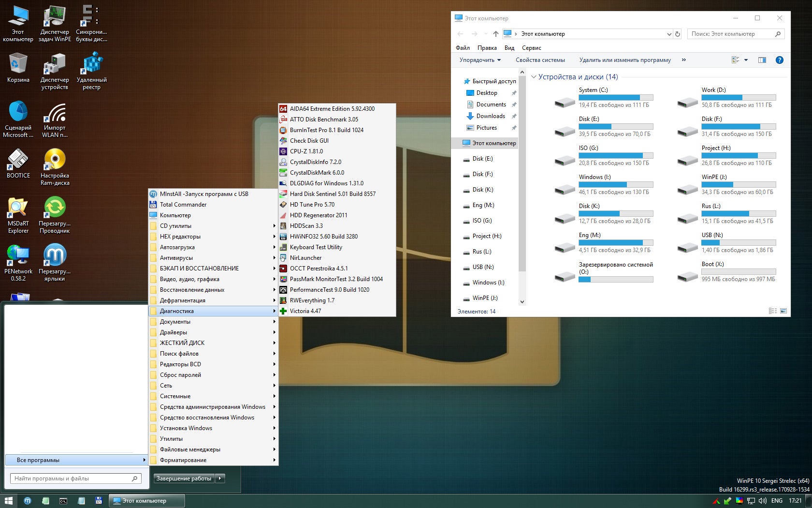Open the View menu in Explorer

coord(509,48)
